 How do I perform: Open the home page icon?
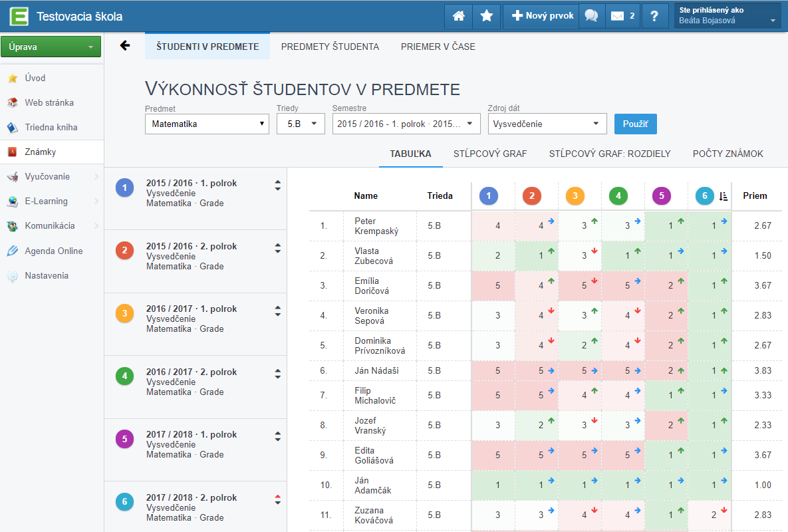point(458,16)
